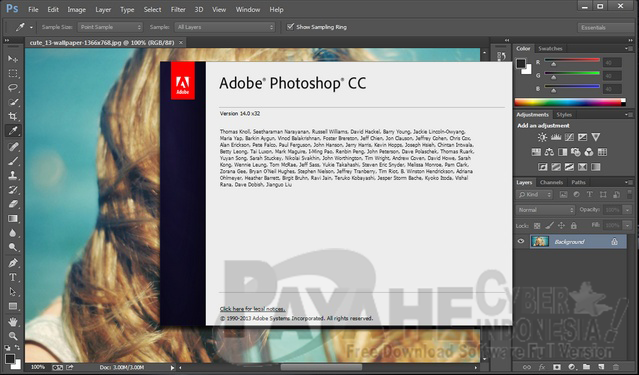Open the Color panel flyout menu

coord(628,48)
